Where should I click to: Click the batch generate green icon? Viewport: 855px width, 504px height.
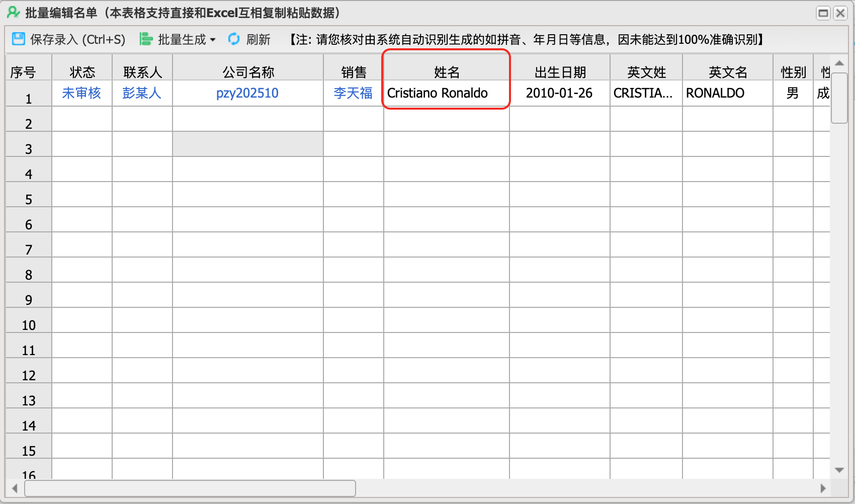(x=146, y=39)
